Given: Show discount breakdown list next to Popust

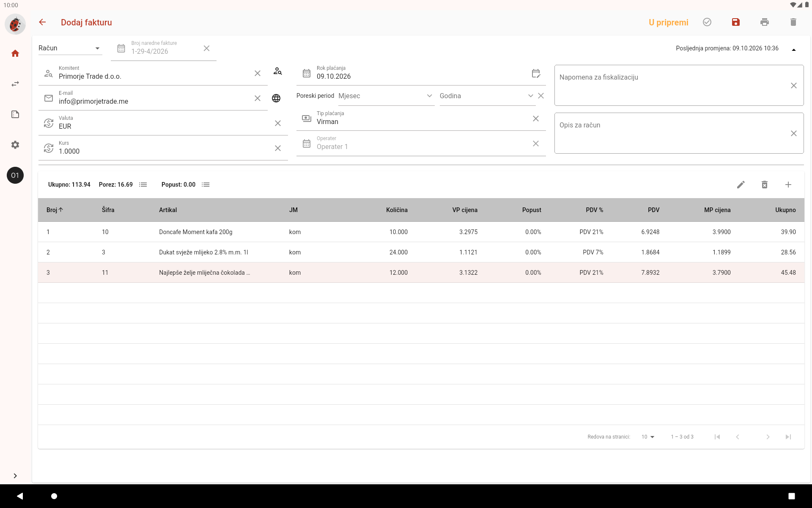Looking at the screenshot, I should click(x=206, y=185).
